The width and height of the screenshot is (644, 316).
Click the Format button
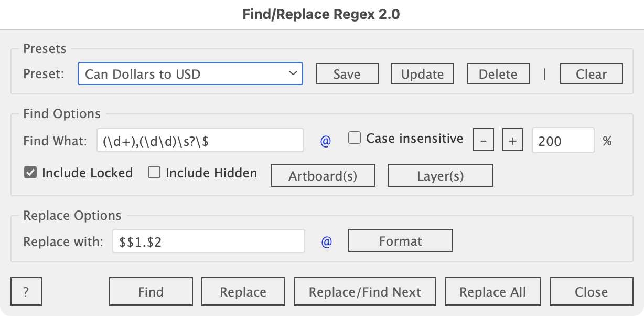[400, 241]
